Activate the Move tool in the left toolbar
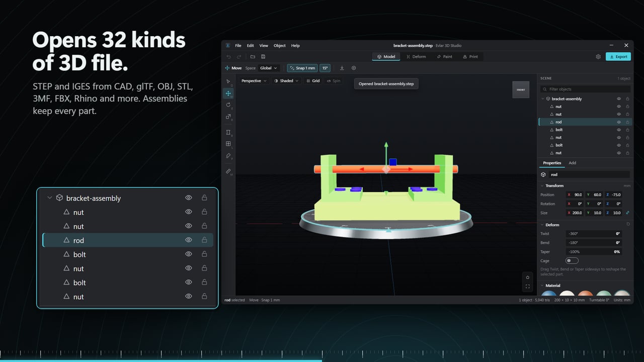Screen dimensions: 644x362 tap(228, 93)
